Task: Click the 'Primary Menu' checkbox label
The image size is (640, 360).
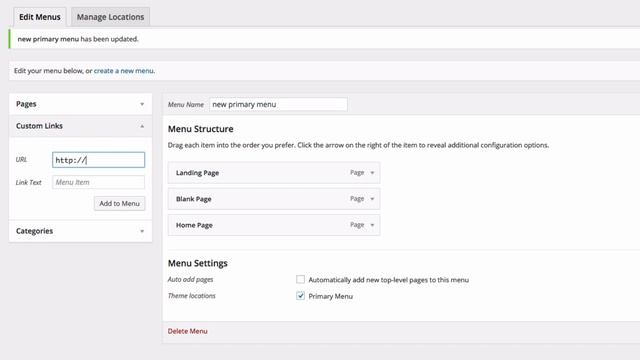Action: (331, 296)
